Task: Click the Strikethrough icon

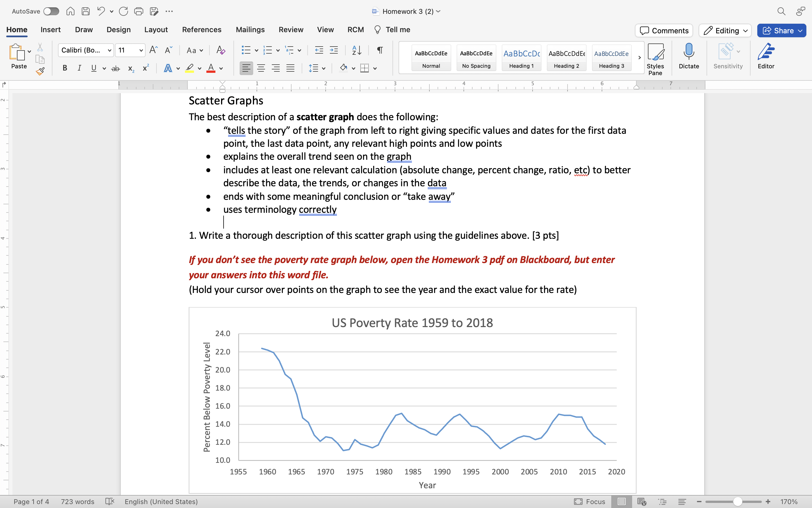Action: pyautogui.click(x=115, y=69)
